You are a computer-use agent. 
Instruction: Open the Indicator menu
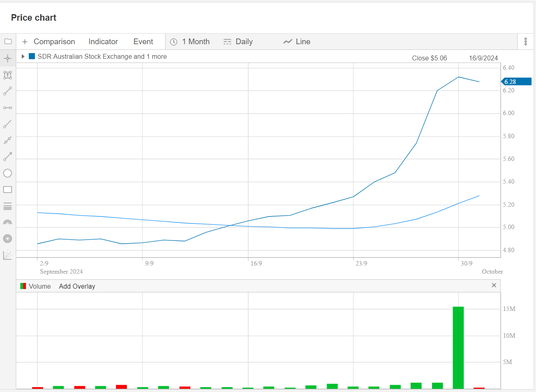point(103,42)
